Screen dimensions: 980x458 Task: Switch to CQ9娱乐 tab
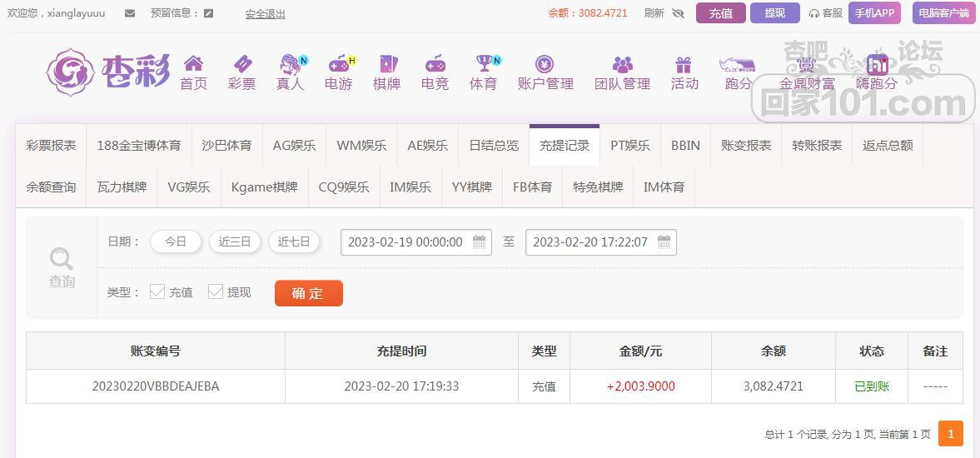pyautogui.click(x=344, y=187)
